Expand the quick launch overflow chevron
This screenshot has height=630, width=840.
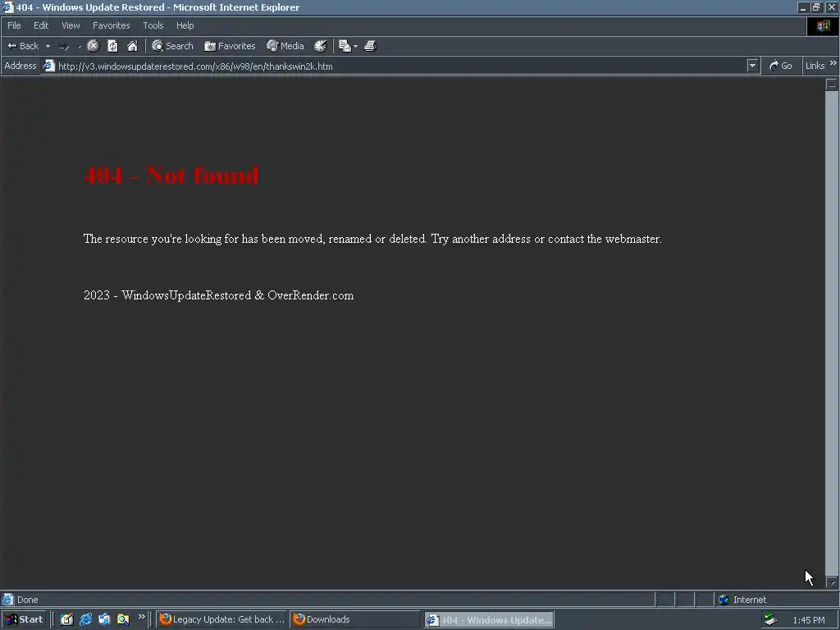coord(141,617)
